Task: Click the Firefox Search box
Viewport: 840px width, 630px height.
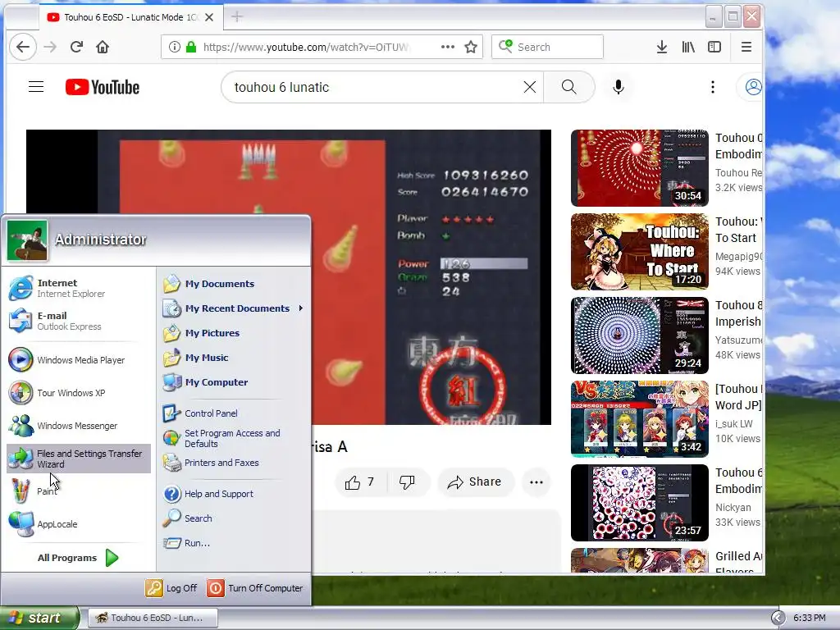Action: click(547, 47)
